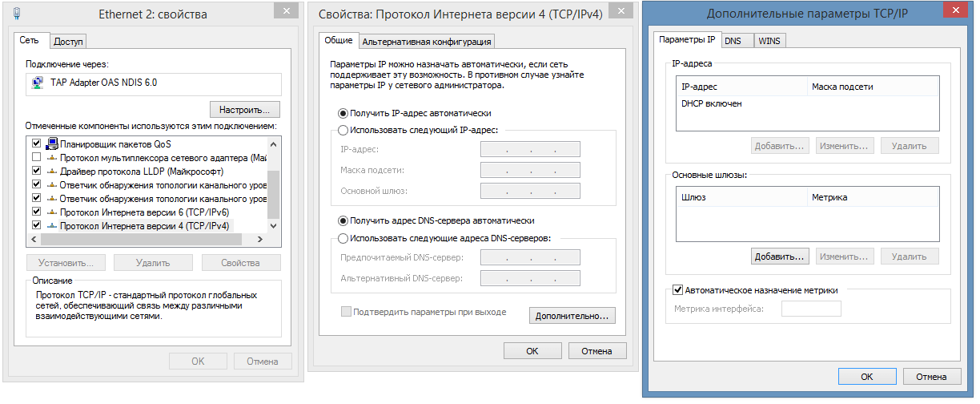Click the multiplexor protocol icon in components list
Image resolution: width=980 pixels, height=404 pixels.
(x=52, y=158)
